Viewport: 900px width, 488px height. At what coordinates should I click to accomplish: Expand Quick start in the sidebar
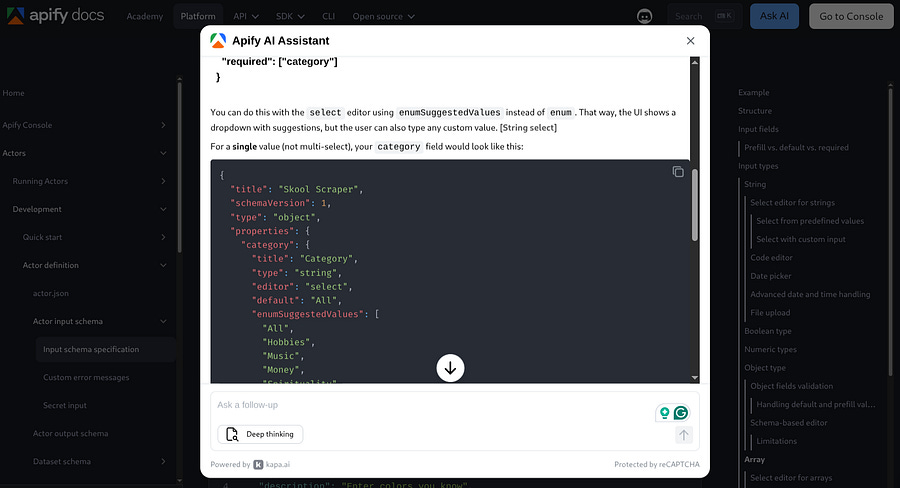point(164,237)
